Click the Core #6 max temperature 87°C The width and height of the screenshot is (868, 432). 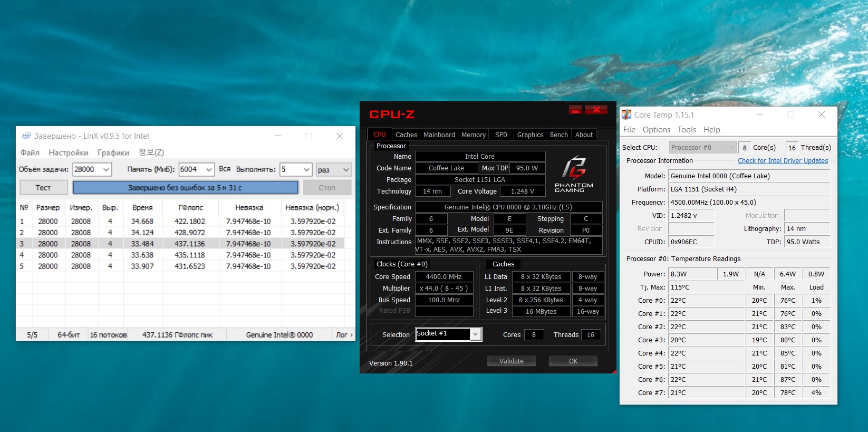pos(788,380)
